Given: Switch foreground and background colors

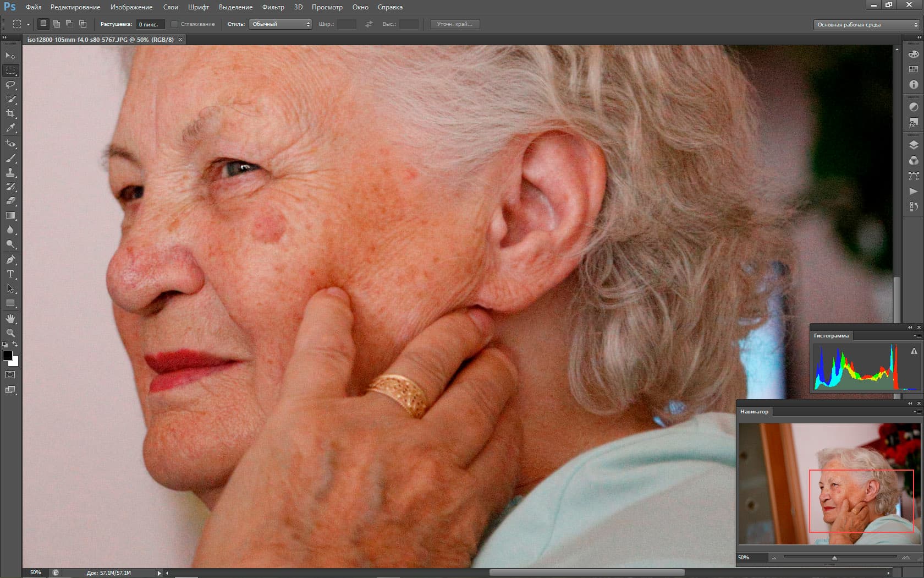Looking at the screenshot, I should click(15, 344).
